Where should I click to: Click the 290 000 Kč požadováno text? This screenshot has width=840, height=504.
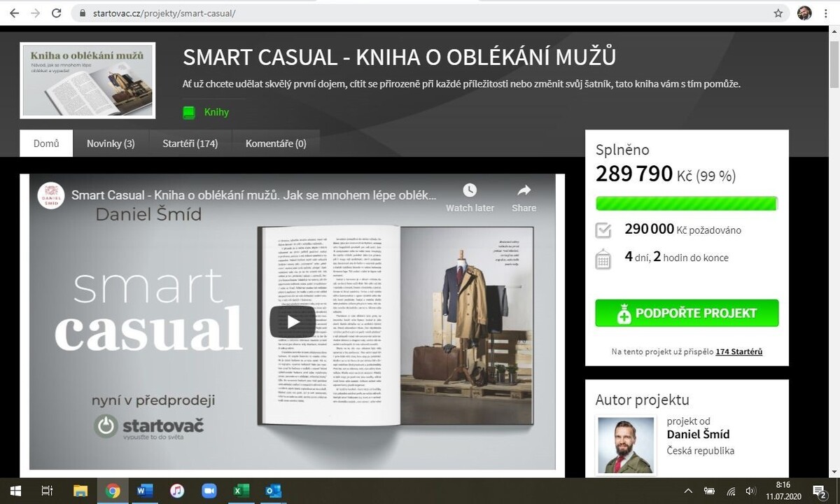(682, 230)
